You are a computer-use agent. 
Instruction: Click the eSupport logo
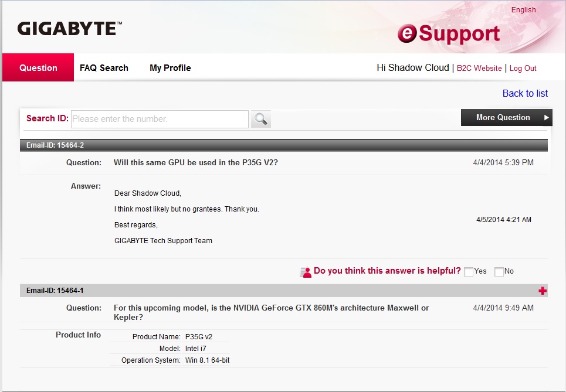pos(449,33)
